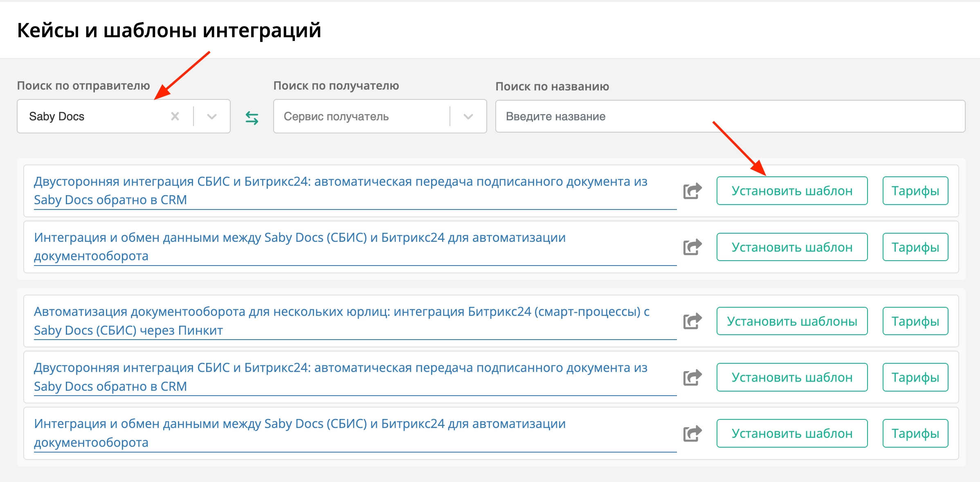Share the last data exchange integration case
This screenshot has width=980, height=482.
click(692, 433)
